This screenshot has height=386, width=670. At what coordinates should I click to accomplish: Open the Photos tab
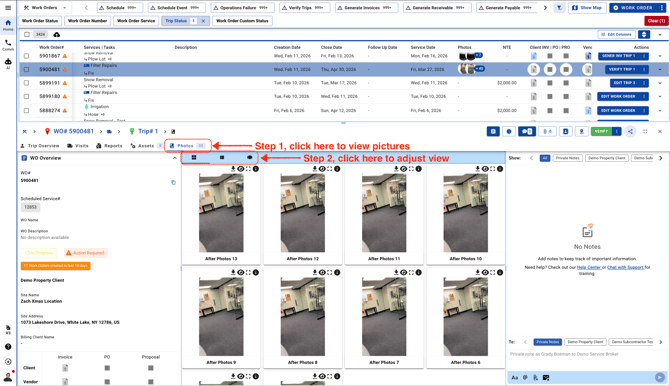tap(188, 146)
